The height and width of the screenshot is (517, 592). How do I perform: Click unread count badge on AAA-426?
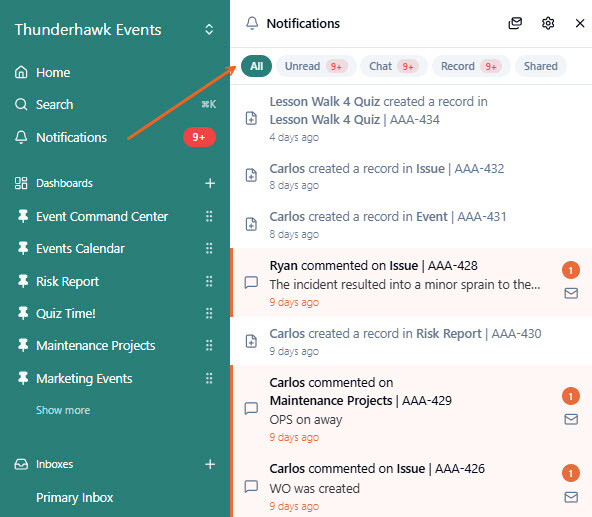click(x=571, y=473)
